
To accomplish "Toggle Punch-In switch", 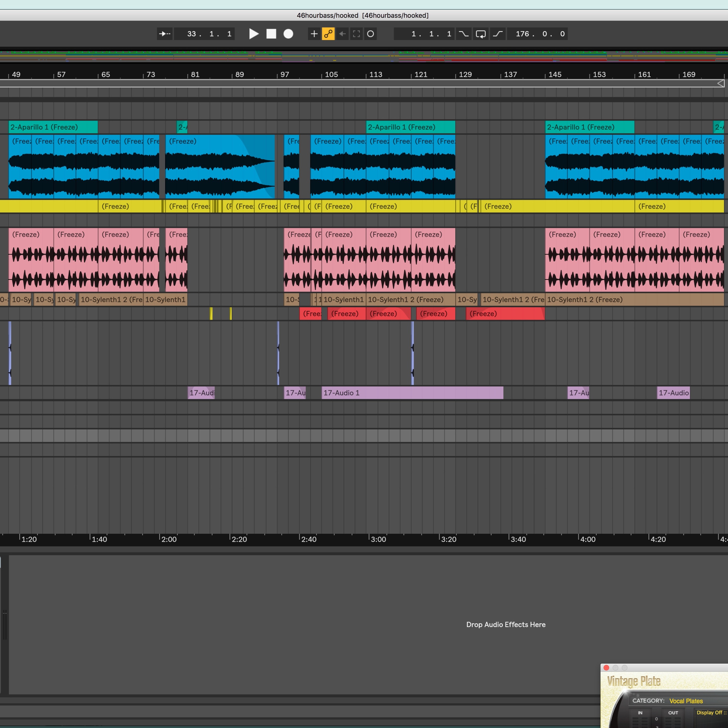I will [x=463, y=34].
